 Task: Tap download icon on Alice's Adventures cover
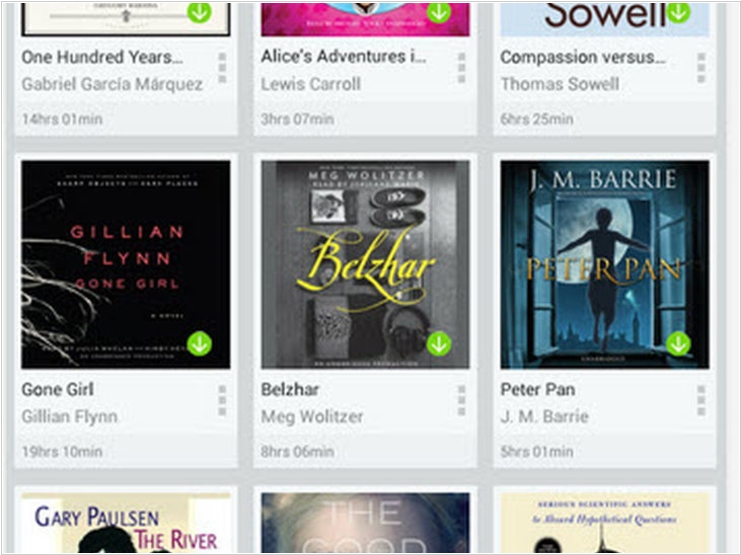point(439,12)
